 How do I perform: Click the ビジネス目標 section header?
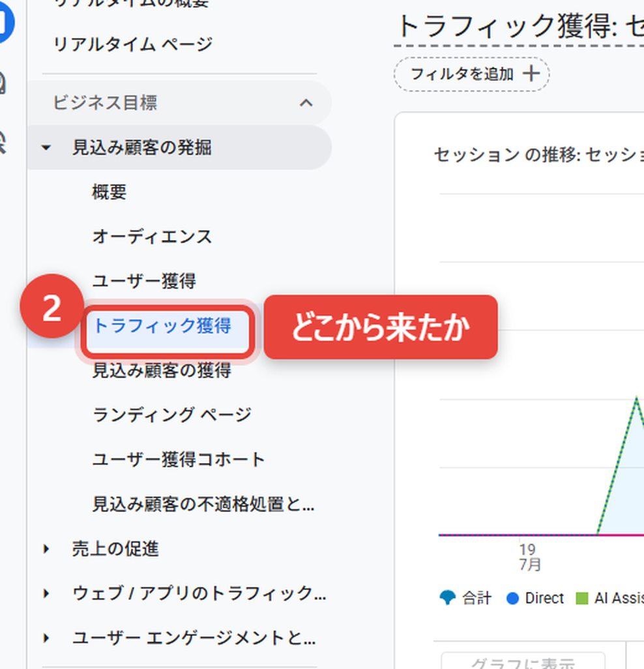point(179,103)
